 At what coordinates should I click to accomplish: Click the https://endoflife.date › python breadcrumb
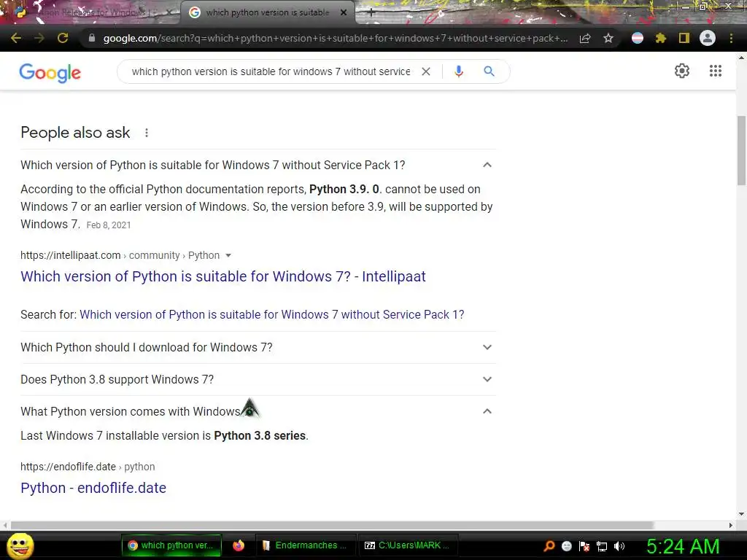[x=88, y=467]
